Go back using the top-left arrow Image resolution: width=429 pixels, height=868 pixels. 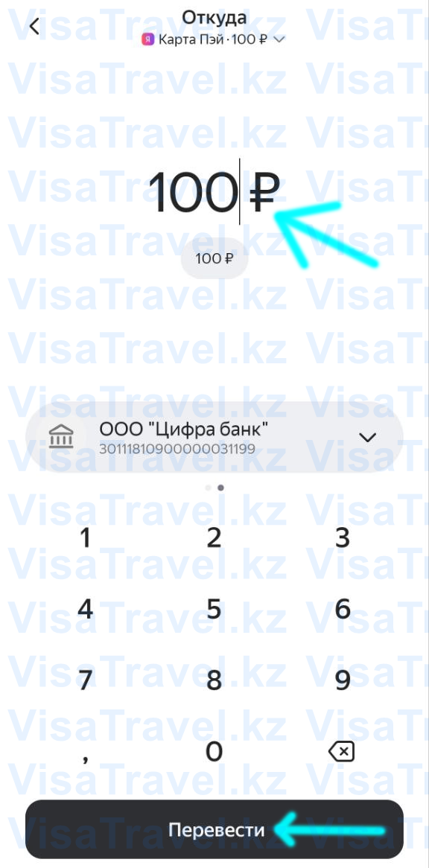(34, 26)
